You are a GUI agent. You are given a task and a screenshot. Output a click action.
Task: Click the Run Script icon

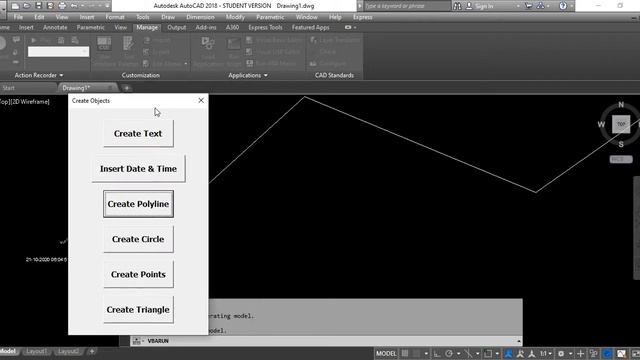(x=233, y=44)
